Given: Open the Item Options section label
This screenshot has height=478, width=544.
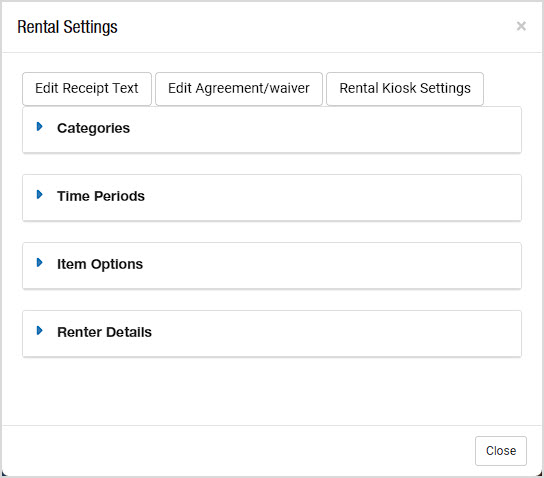Looking at the screenshot, I should pos(100,264).
